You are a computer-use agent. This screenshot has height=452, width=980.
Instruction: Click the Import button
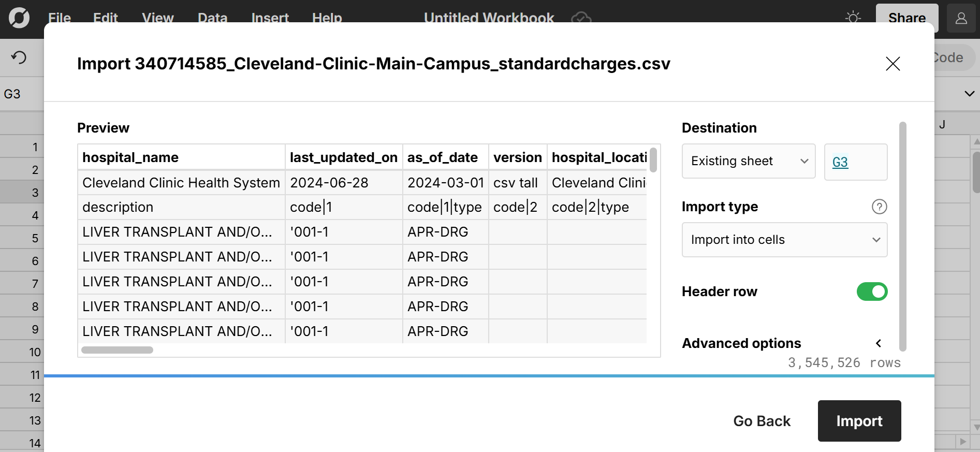coord(859,421)
